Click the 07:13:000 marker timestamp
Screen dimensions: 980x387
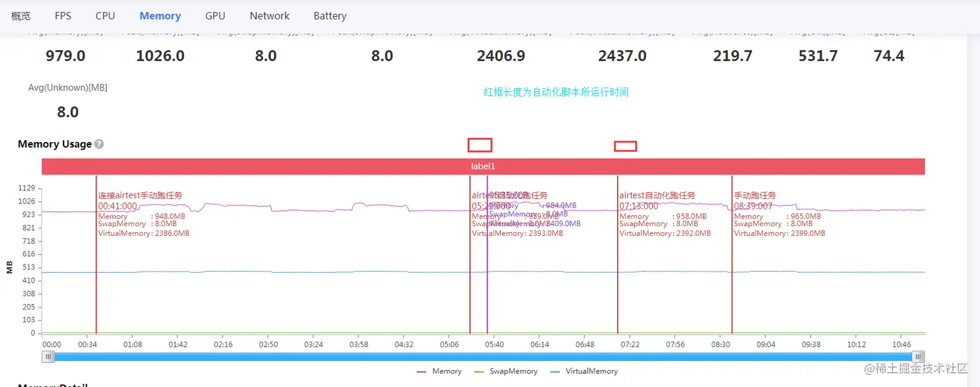click(x=639, y=206)
